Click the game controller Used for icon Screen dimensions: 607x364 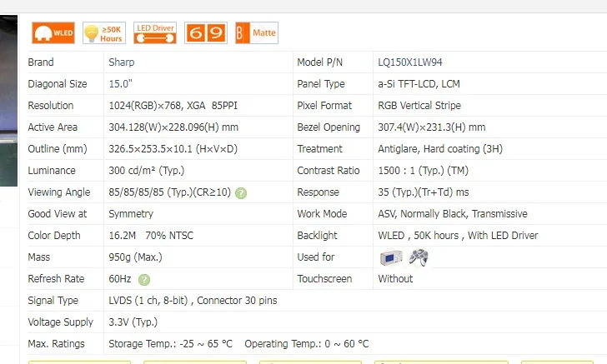(419, 257)
